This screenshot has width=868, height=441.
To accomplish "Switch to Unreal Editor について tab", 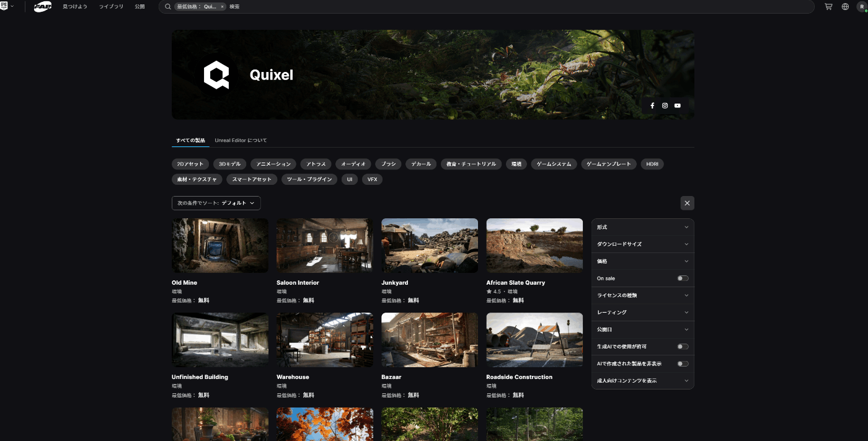I will coord(241,140).
